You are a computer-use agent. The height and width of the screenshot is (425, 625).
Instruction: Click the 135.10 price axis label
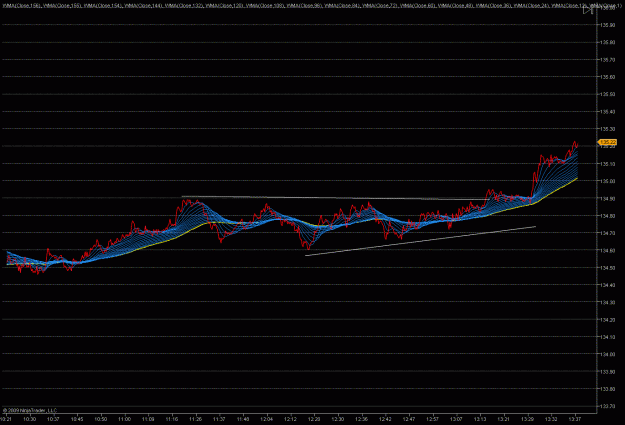607,164
